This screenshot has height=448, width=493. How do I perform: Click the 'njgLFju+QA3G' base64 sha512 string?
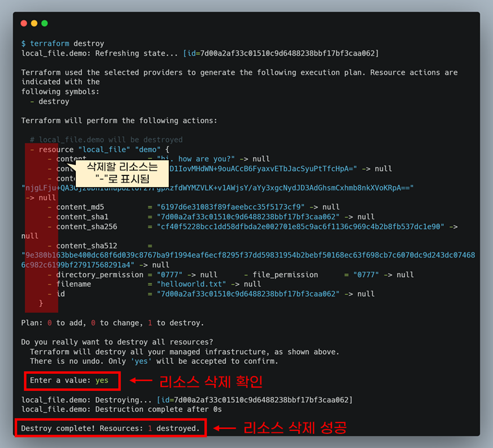pos(217,188)
